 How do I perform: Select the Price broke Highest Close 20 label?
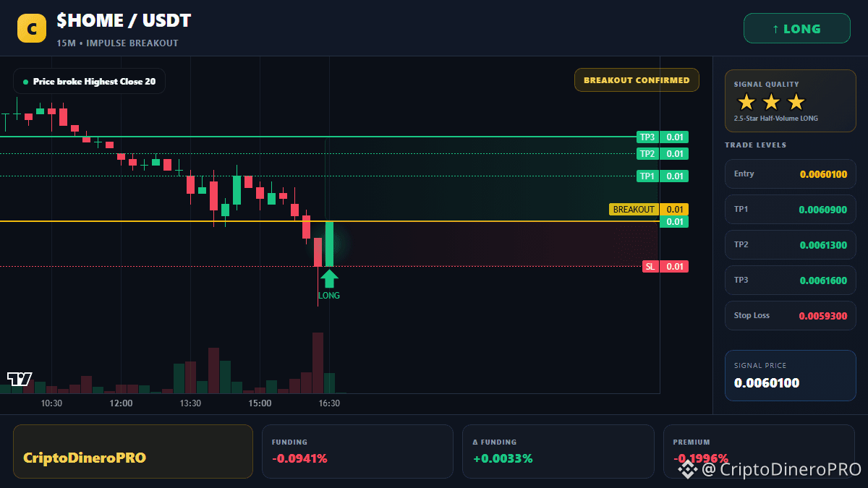89,81
